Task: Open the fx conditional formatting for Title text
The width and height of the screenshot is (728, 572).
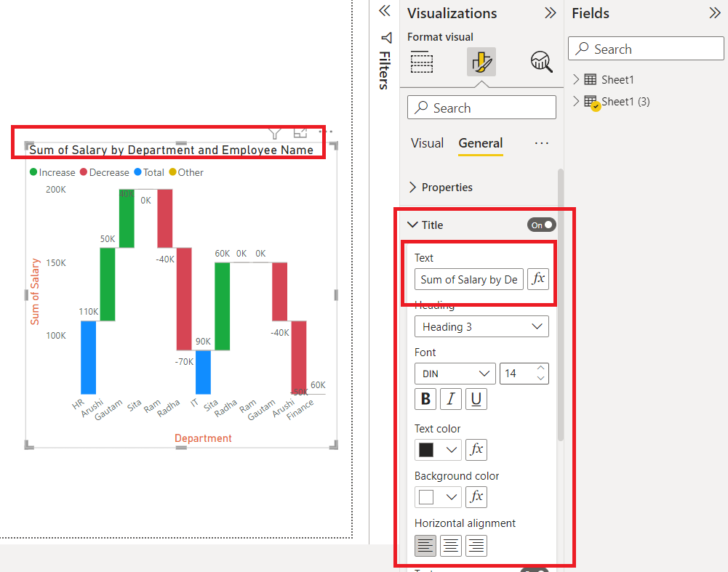Action: pos(538,278)
